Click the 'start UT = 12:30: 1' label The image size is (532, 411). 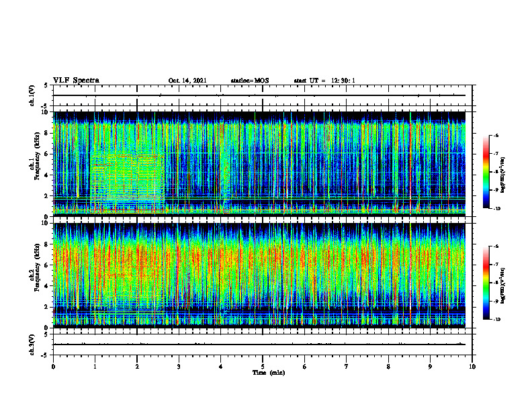click(324, 81)
